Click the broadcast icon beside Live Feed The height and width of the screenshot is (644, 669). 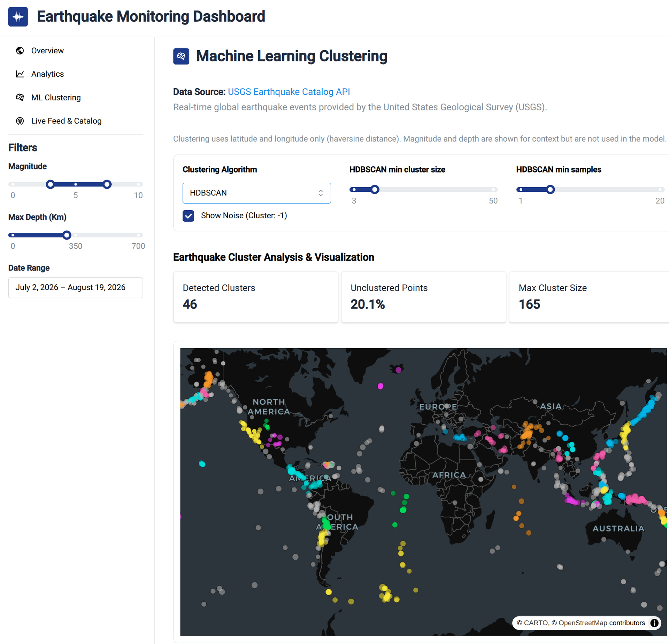click(x=20, y=121)
